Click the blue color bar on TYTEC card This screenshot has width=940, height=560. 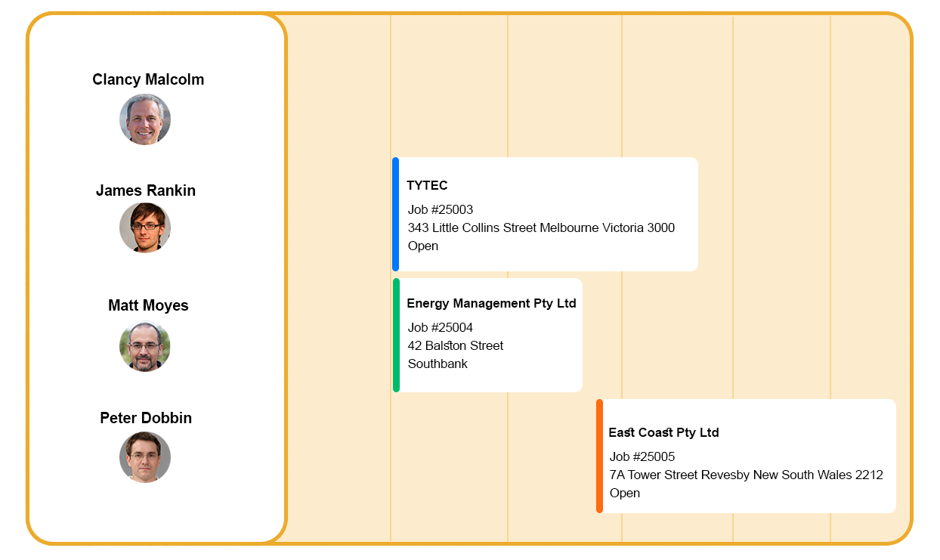[x=395, y=214]
